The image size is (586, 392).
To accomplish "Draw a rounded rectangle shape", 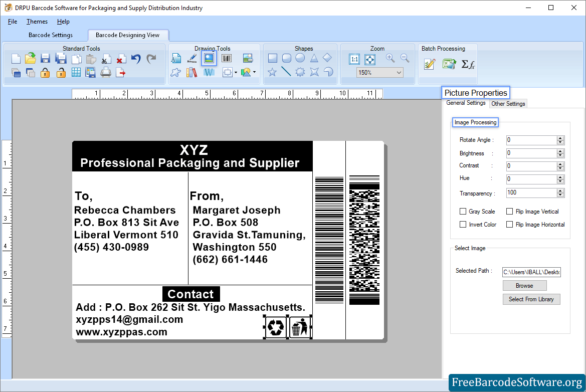I will coord(287,58).
